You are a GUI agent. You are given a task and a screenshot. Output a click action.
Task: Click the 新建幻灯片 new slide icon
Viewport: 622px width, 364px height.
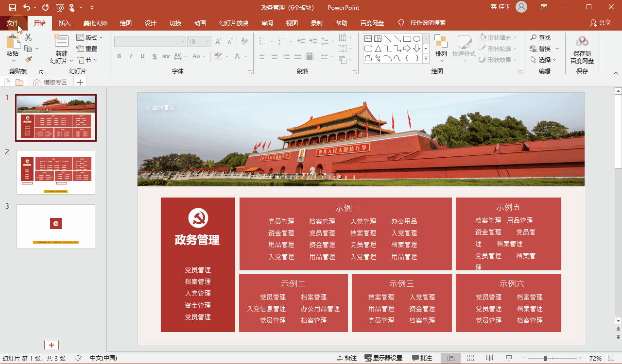(61, 41)
